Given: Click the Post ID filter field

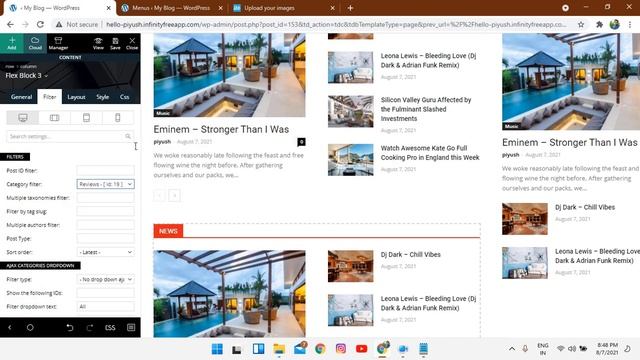Looking at the screenshot, I should tap(105, 170).
